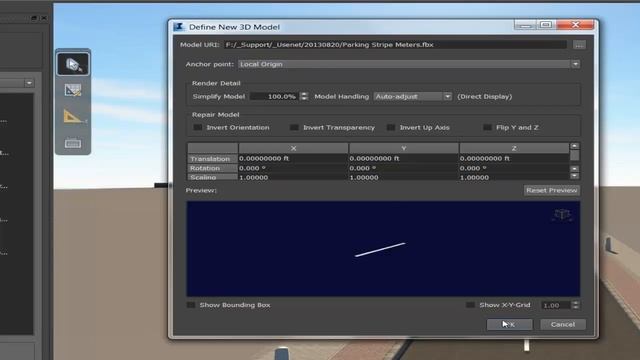Click the X column header
This screenshot has height=360, width=640.
point(293,148)
